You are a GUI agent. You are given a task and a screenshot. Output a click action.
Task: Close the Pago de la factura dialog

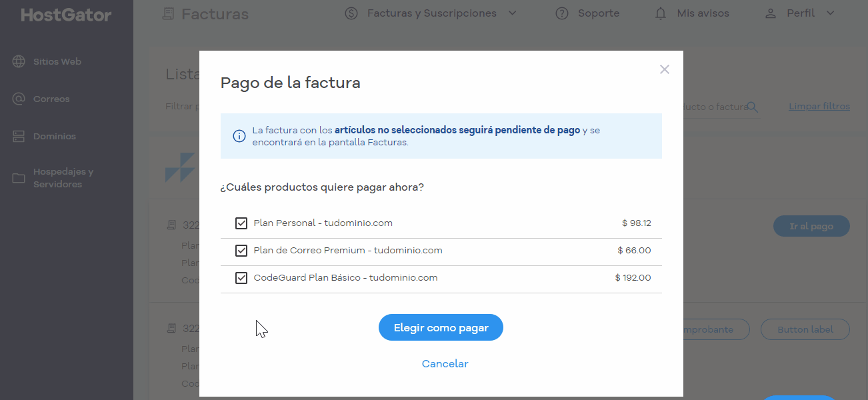(x=664, y=69)
